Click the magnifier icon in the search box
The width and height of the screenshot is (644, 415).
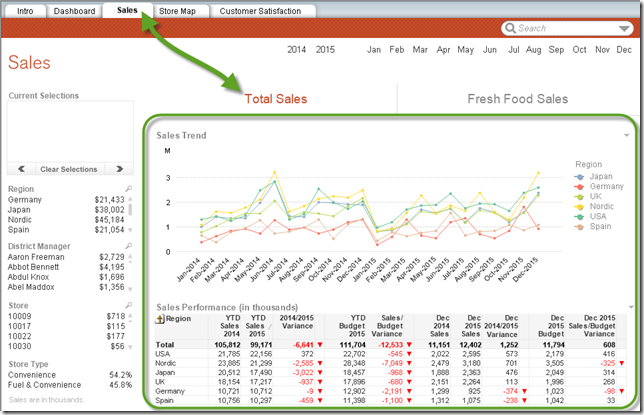(512, 29)
